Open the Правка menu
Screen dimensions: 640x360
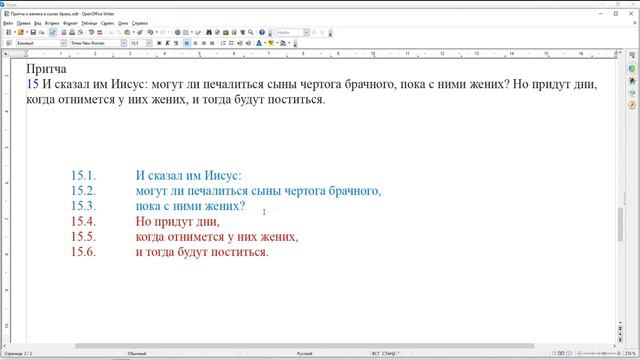point(23,23)
